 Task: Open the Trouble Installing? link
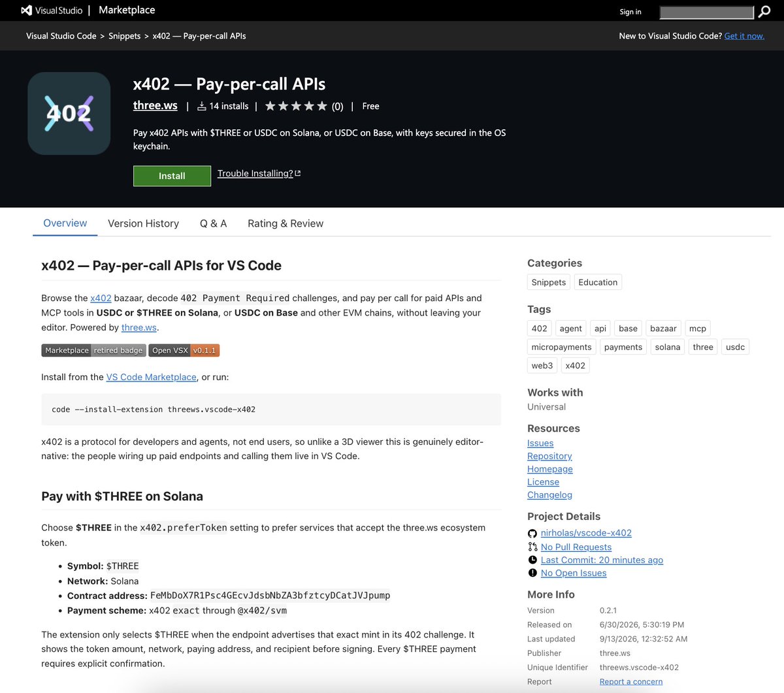259,173
